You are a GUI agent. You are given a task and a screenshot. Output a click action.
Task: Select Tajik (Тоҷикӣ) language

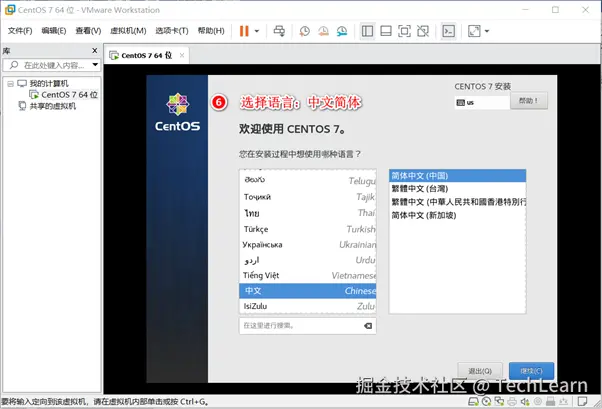pyautogui.click(x=308, y=197)
